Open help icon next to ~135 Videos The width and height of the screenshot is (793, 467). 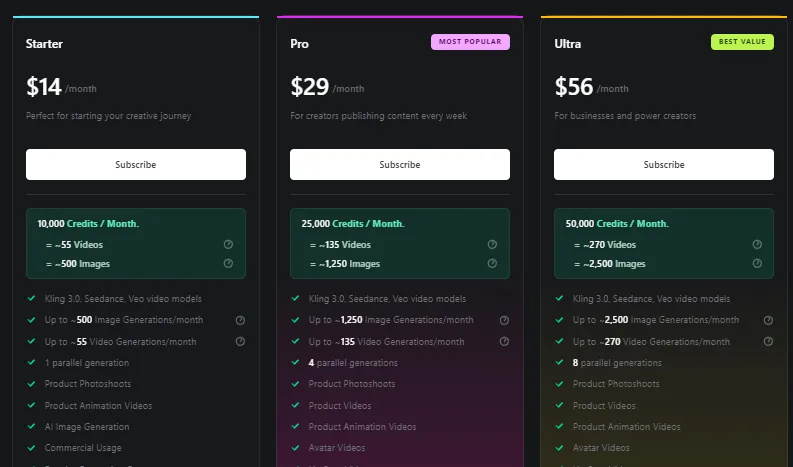[492, 244]
